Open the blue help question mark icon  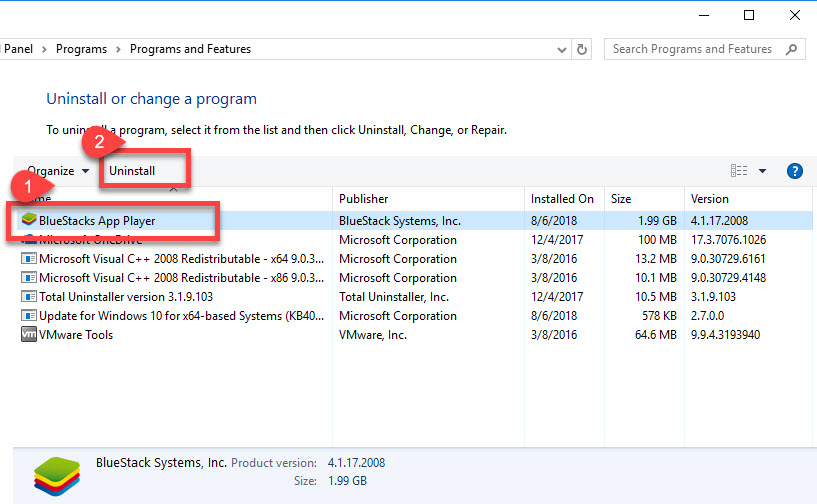pyautogui.click(x=795, y=171)
